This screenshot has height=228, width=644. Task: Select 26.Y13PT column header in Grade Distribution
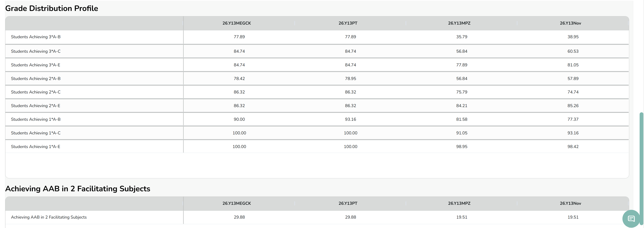pyautogui.click(x=348, y=23)
